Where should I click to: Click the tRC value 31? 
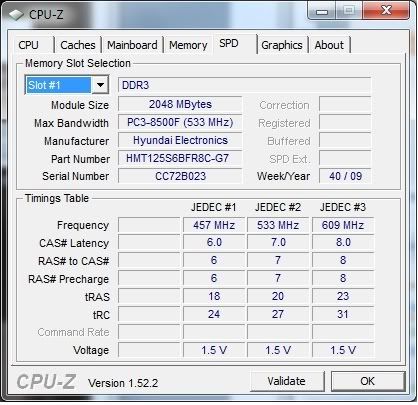[x=343, y=314]
